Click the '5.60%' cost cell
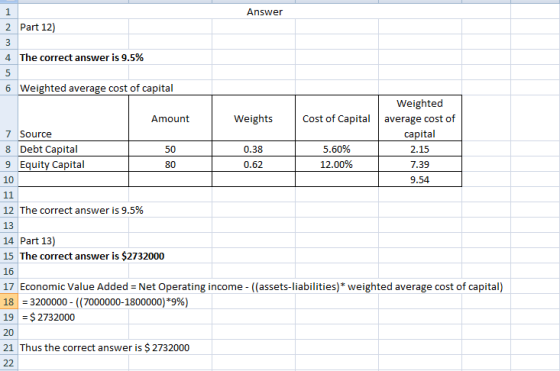The width and height of the screenshot is (560, 371). tap(336, 149)
